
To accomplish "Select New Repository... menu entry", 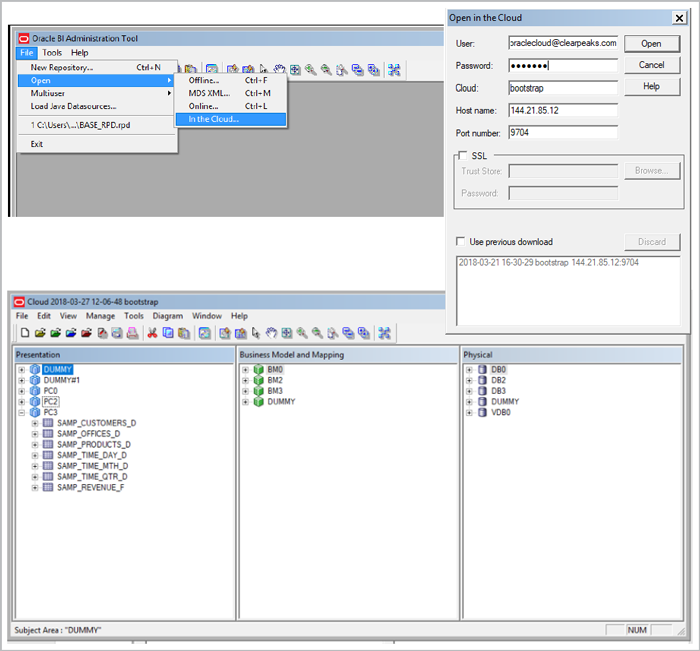I will coord(96,67).
